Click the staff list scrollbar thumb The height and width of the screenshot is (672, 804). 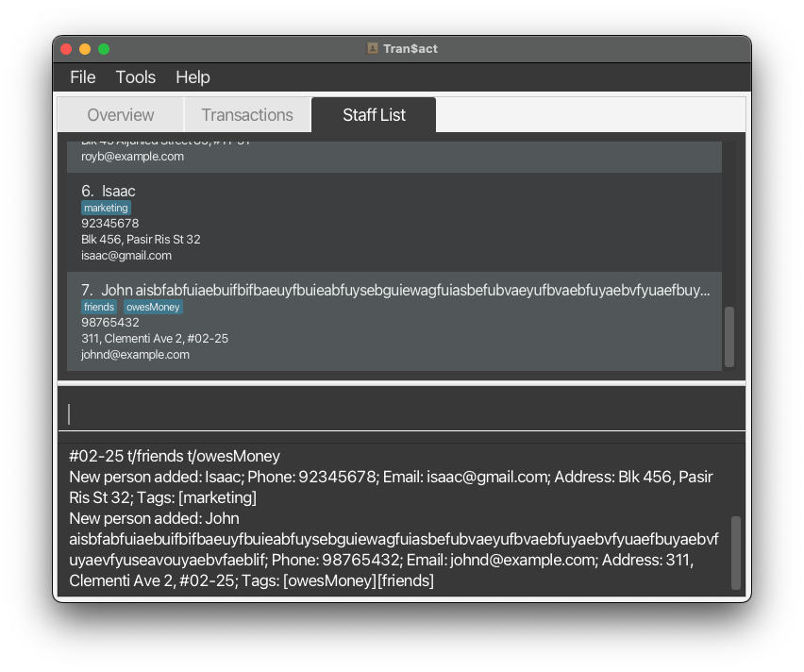coord(729,337)
